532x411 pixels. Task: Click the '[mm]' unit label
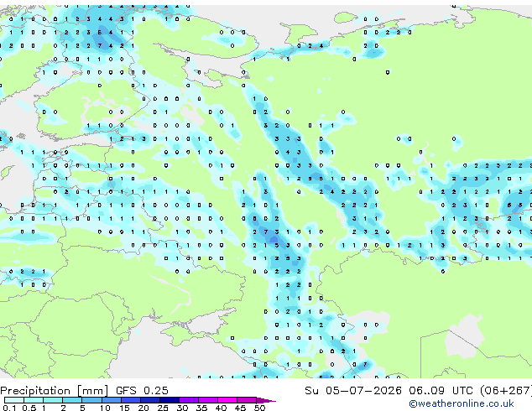tap(92, 391)
